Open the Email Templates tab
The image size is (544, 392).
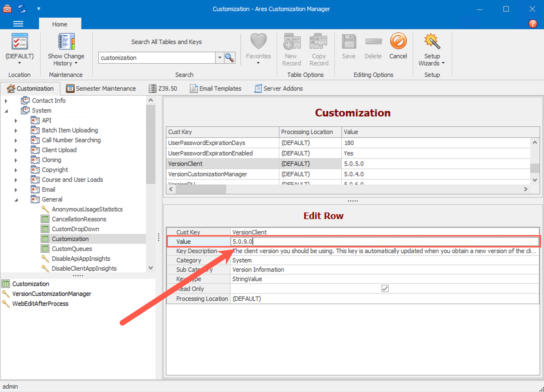(215, 89)
